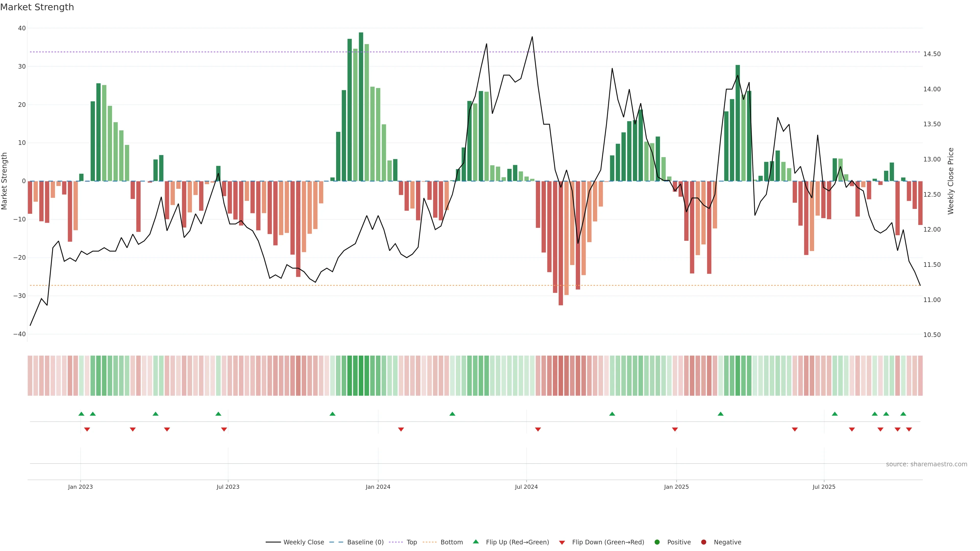
Task: Select the leftmost green flip-up triangle marker
Action: [x=81, y=414]
